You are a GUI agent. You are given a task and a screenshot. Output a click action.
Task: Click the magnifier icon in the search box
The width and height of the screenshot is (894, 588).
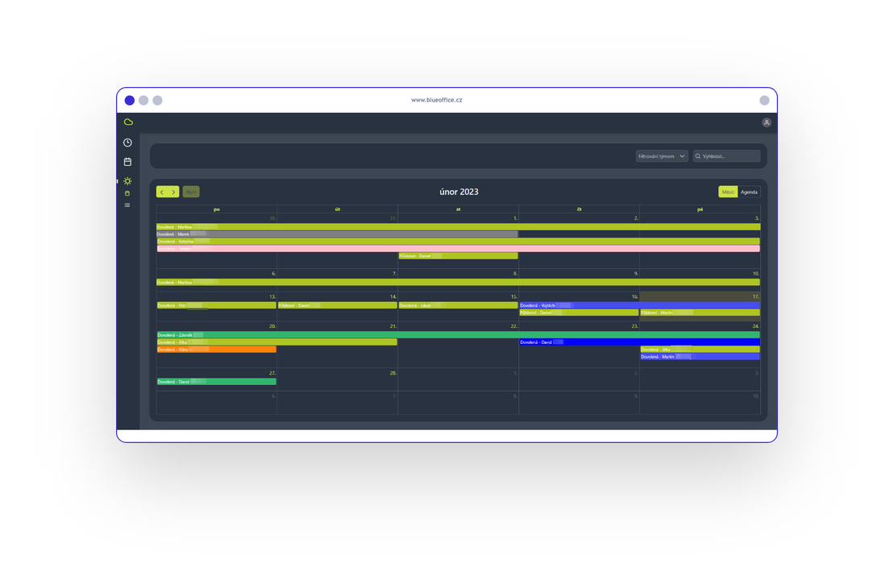698,156
